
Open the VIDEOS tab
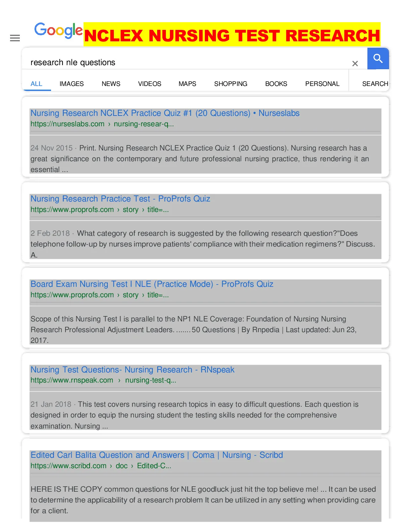tap(149, 84)
